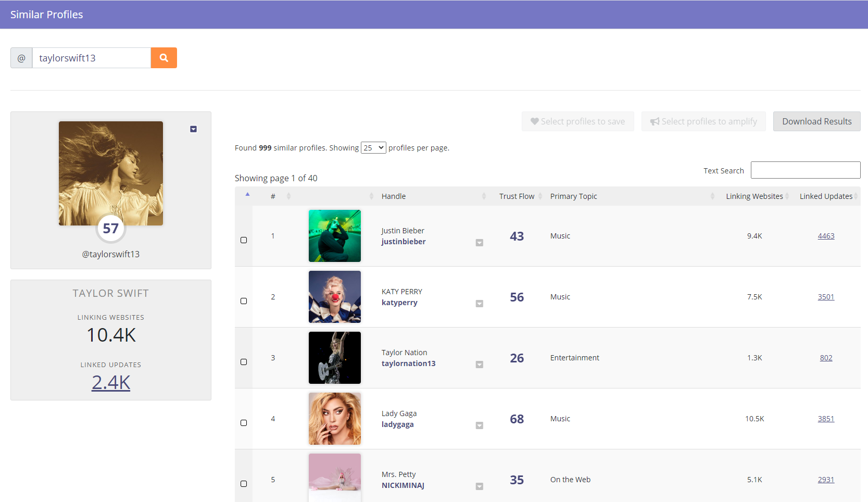Click Trust Flow value 68
This screenshot has width=868, height=502.
point(517,419)
